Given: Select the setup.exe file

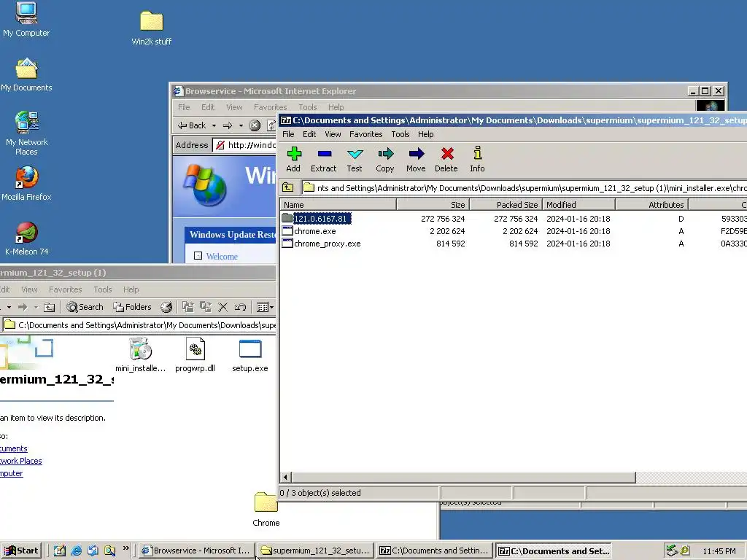Looking at the screenshot, I should [250, 355].
